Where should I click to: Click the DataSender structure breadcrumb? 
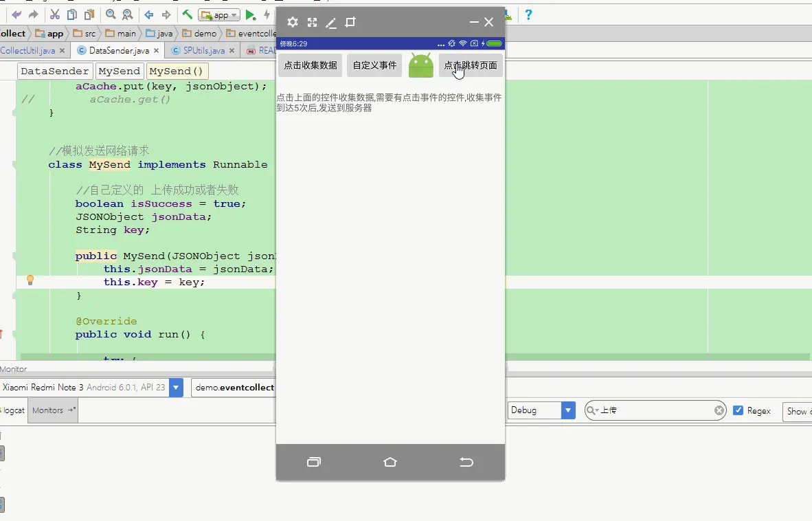coord(55,71)
